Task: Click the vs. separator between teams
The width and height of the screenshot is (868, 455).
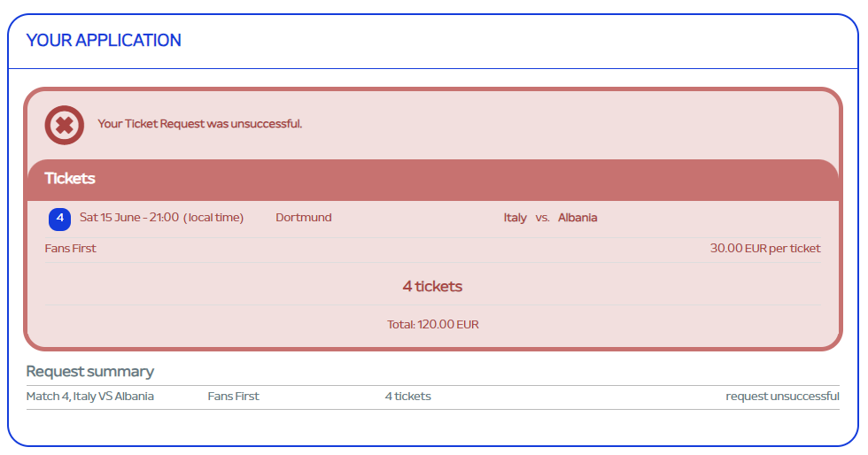Action: tap(543, 218)
